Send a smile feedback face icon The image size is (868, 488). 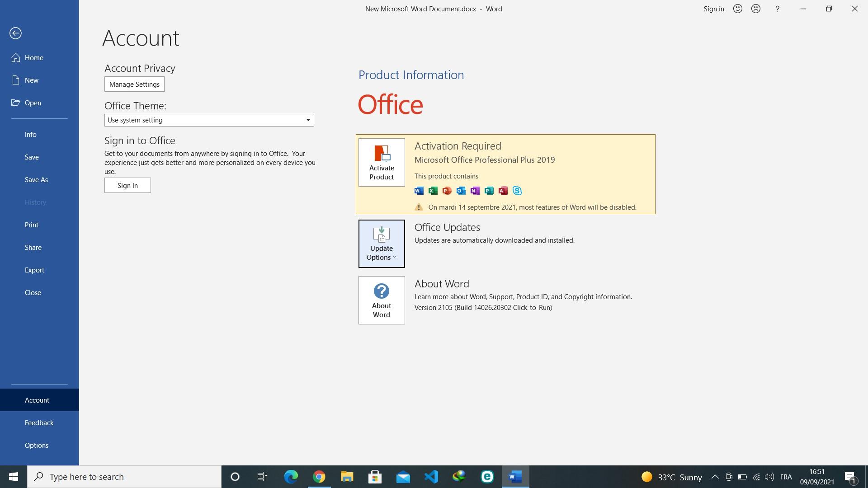(x=738, y=9)
